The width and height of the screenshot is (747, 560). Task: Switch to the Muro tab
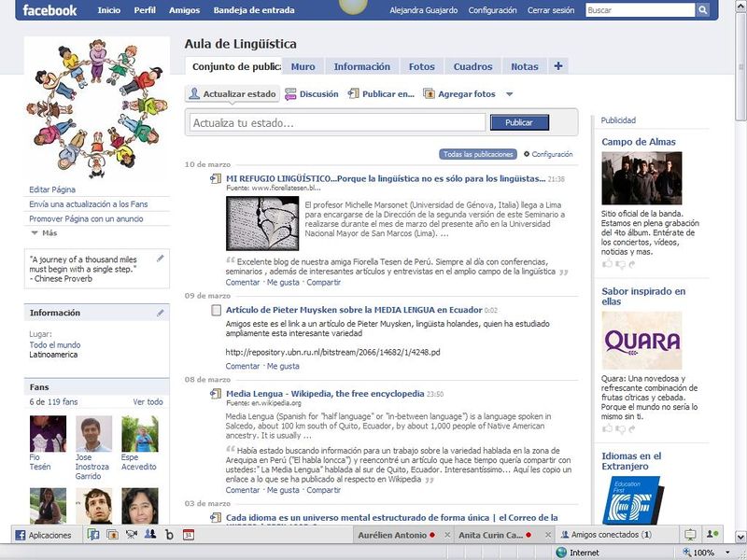303,66
